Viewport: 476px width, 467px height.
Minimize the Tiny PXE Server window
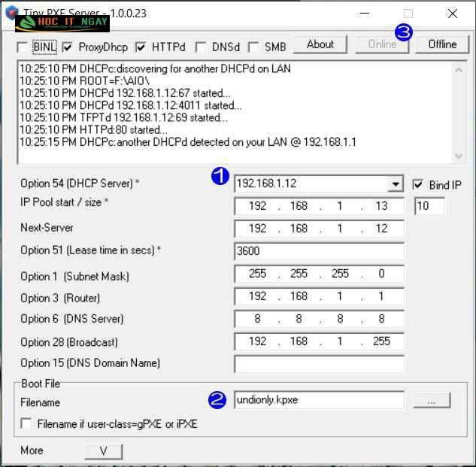click(x=364, y=14)
